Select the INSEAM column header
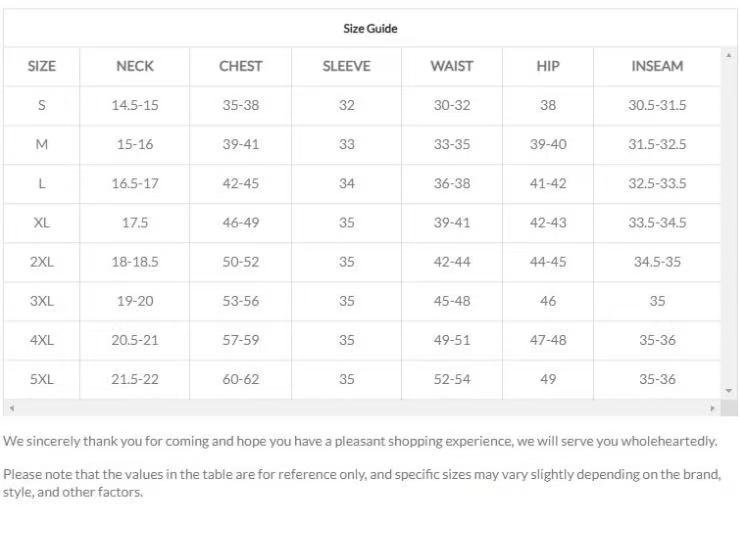Image resolution: width=739 pixels, height=549 pixels. click(657, 67)
